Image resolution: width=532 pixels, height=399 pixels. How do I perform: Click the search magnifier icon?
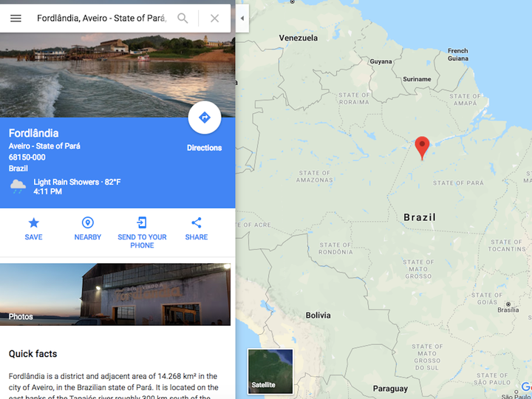click(x=183, y=18)
